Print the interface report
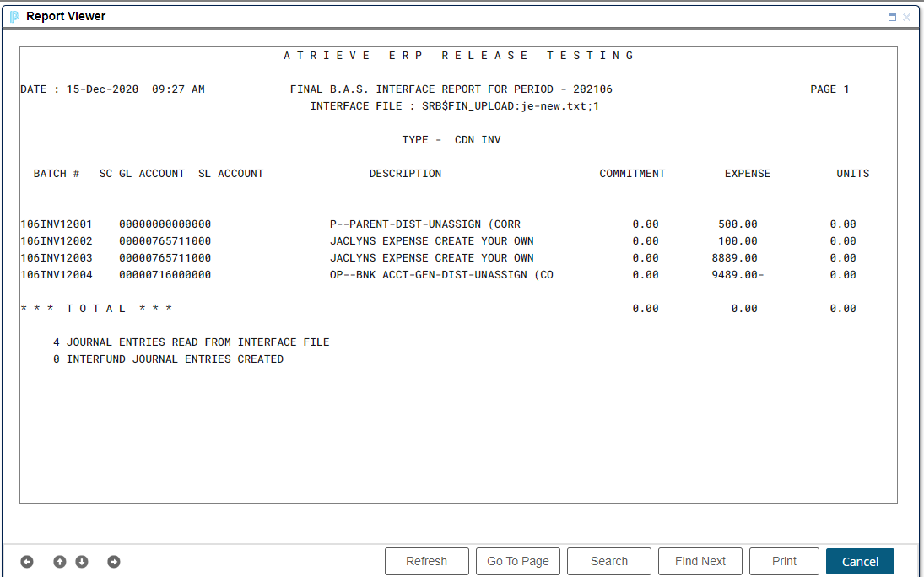 [784, 561]
